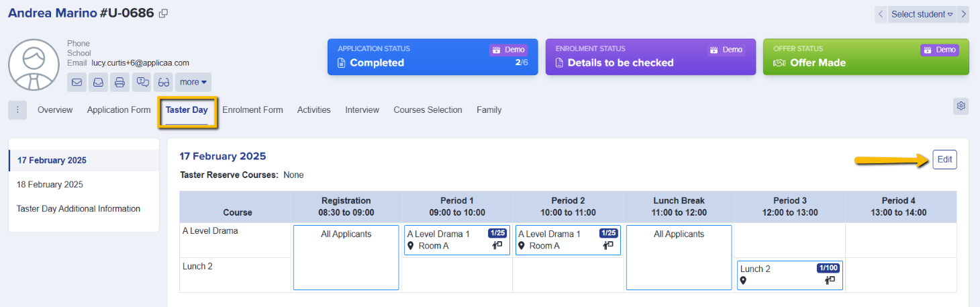Open the question chat bubbles icon

[x=142, y=83]
